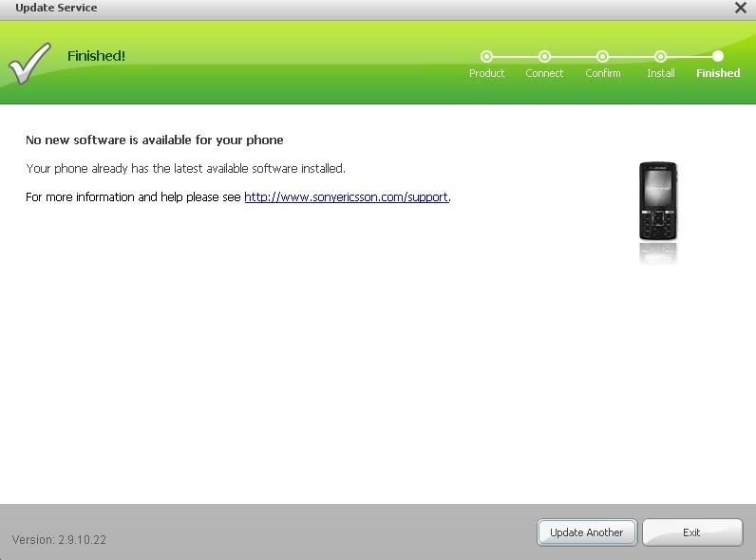
Task: Click the large white checkmark icon
Action: 29,64
